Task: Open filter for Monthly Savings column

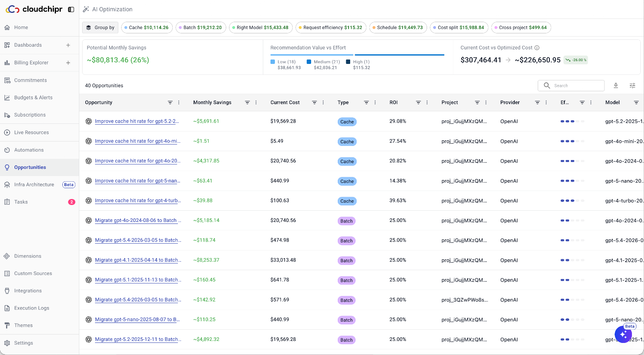Action: pyautogui.click(x=248, y=103)
